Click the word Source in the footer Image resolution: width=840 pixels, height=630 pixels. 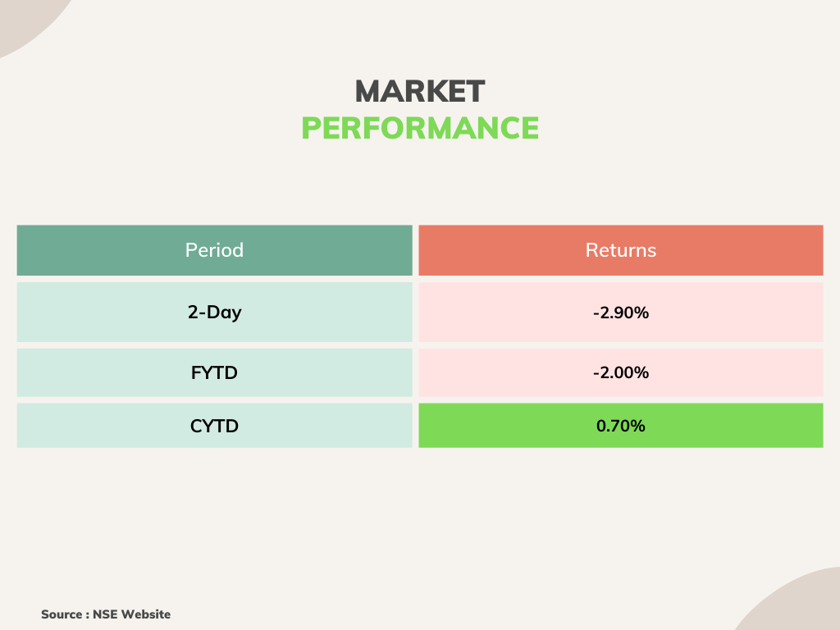(62, 614)
